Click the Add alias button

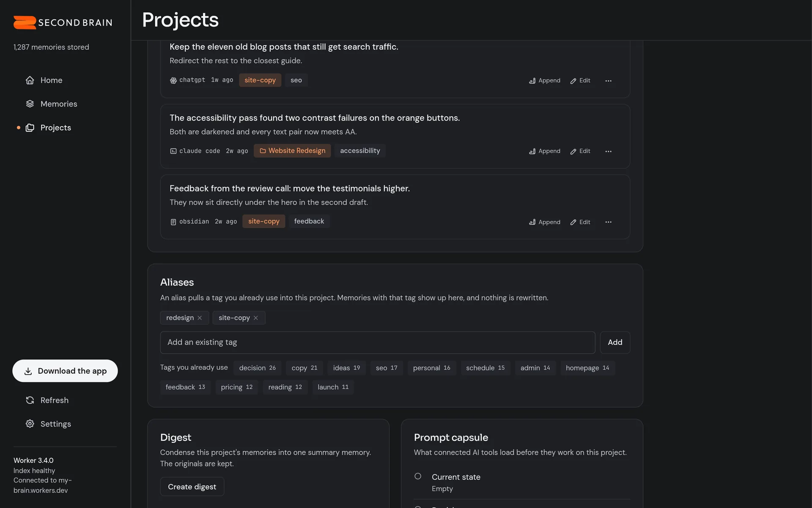pyautogui.click(x=615, y=342)
